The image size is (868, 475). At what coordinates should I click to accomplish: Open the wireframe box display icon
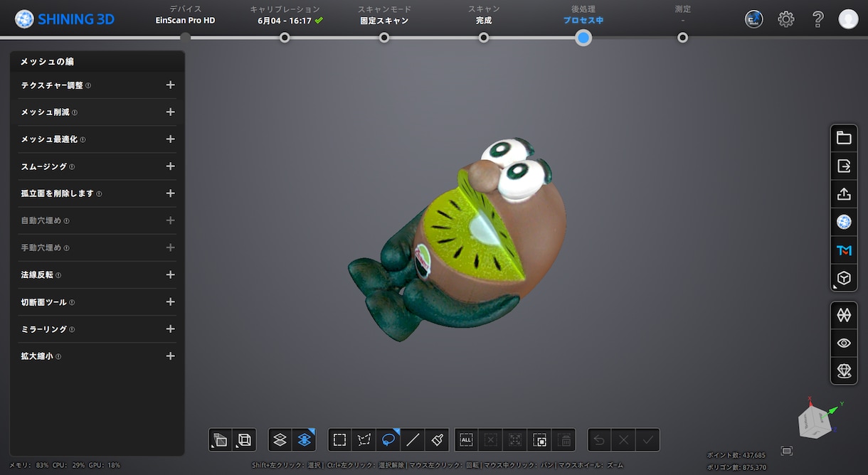click(x=245, y=440)
